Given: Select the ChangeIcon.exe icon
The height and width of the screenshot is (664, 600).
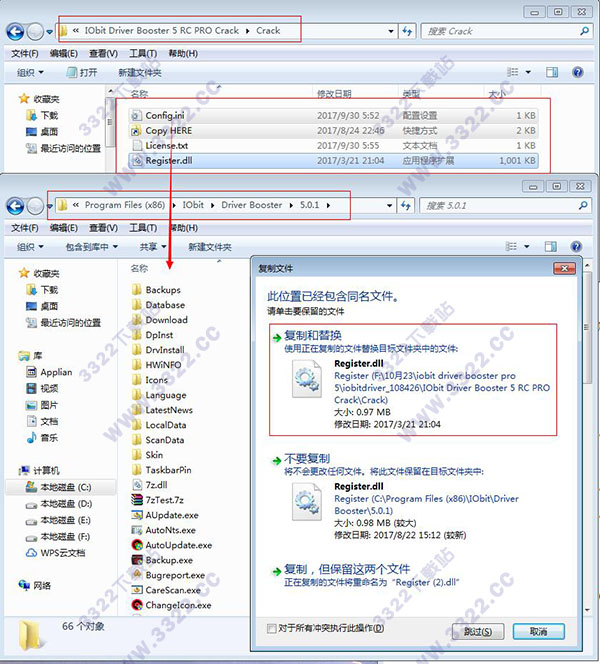Looking at the screenshot, I should click(x=137, y=605).
